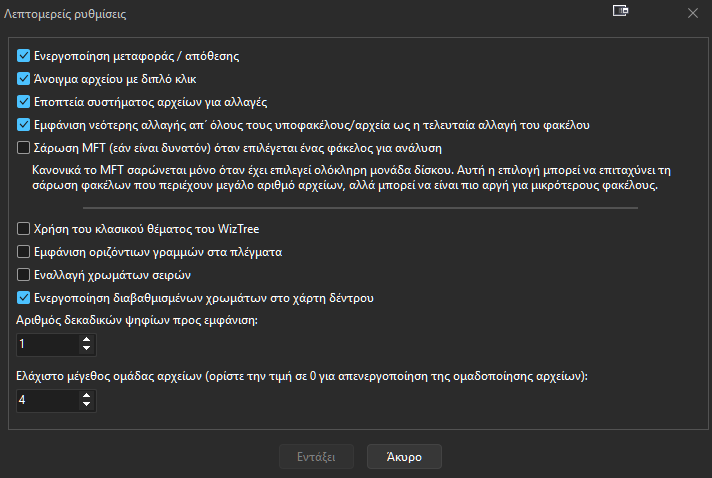This screenshot has width=712, height=478.
Task: Click the picture-in-picture icon in title bar
Action: point(621,12)
